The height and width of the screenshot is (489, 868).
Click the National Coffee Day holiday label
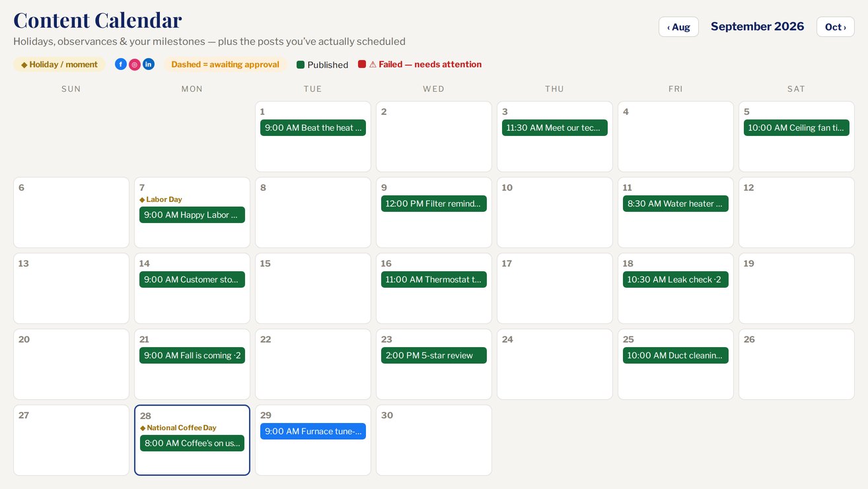(x=178, y=428)
